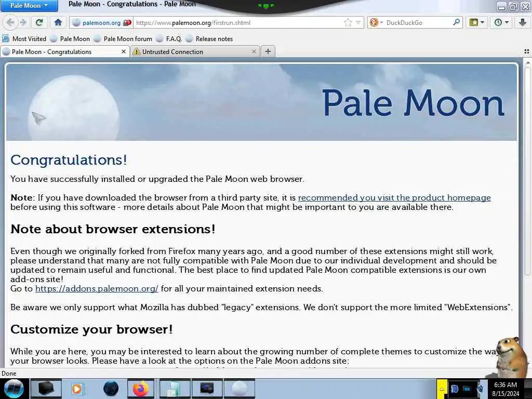Open the DuckDuckGo search engine selector

click(x=376, y=23)
